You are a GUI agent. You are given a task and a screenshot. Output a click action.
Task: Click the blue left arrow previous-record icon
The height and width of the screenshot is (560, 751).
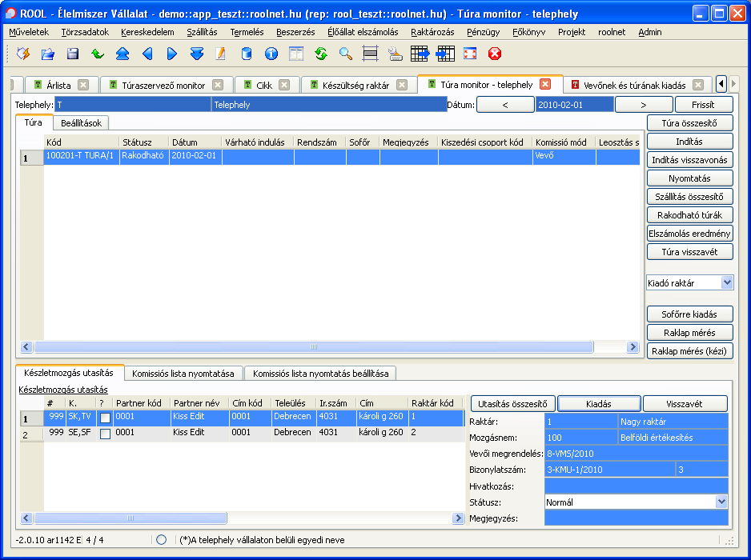147,54
